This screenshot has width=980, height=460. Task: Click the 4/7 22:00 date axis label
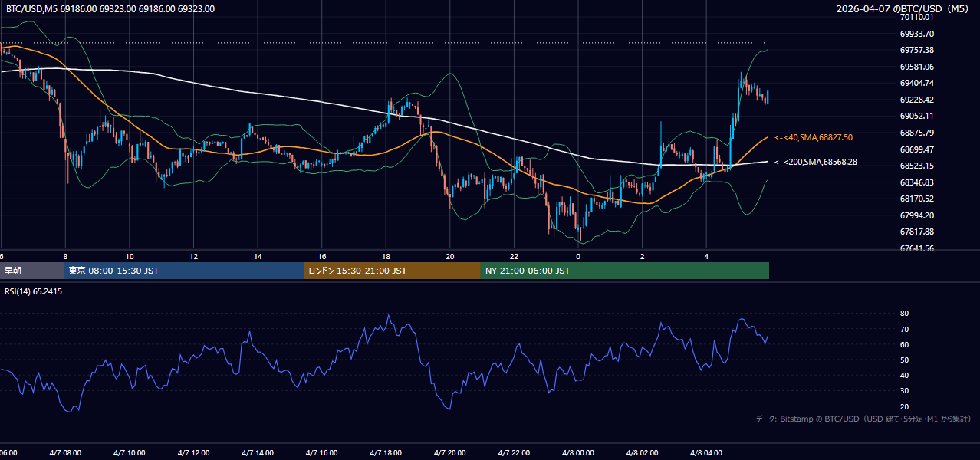tap(514, 453)
